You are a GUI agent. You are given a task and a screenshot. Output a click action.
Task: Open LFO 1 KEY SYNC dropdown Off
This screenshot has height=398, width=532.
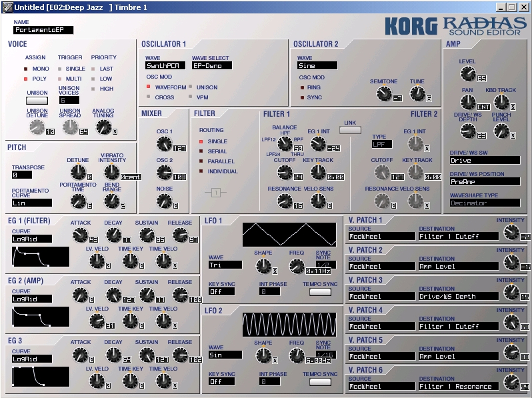[221, 291]
